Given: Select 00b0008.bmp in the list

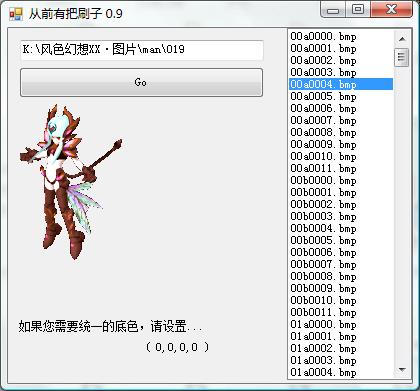Looking at the screenshot, I should pyautogui.click(x=341, y=276).
